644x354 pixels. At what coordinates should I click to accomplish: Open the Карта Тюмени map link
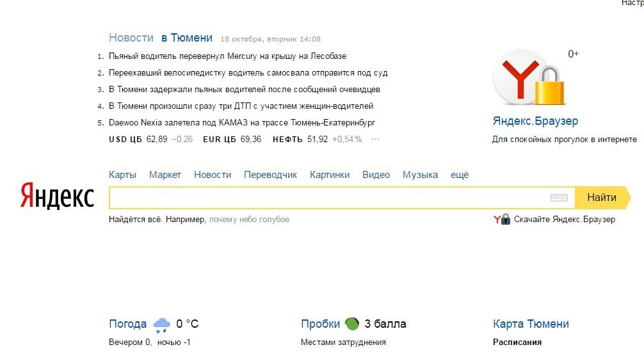531,324
